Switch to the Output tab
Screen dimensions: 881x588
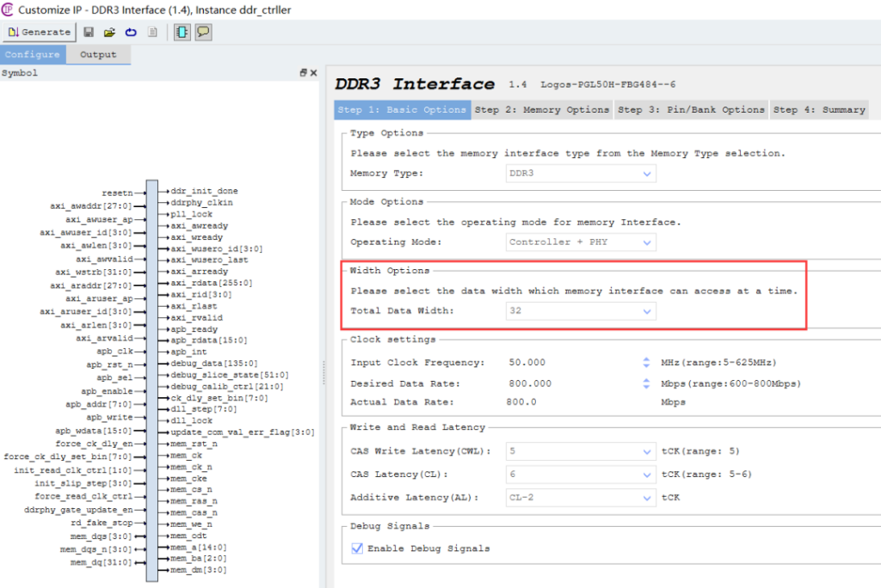98,54
